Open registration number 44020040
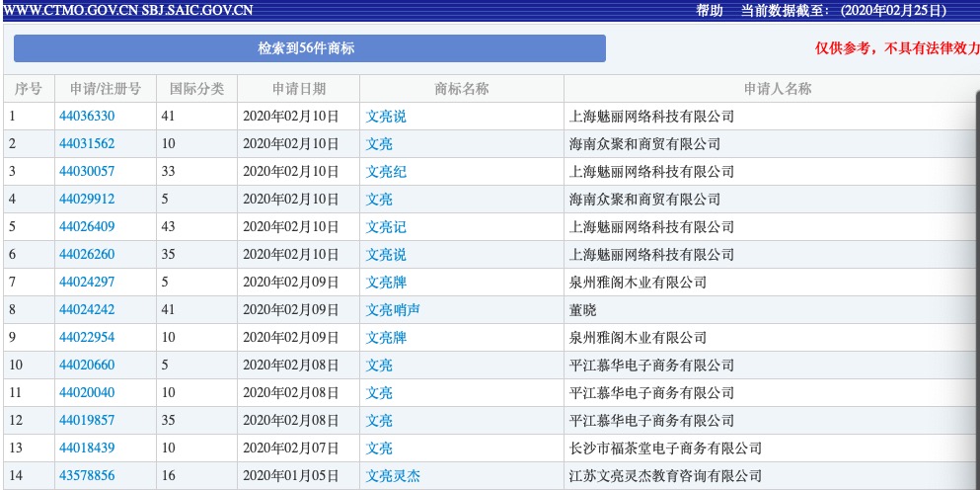980x490 pixels. click(87, 393)
